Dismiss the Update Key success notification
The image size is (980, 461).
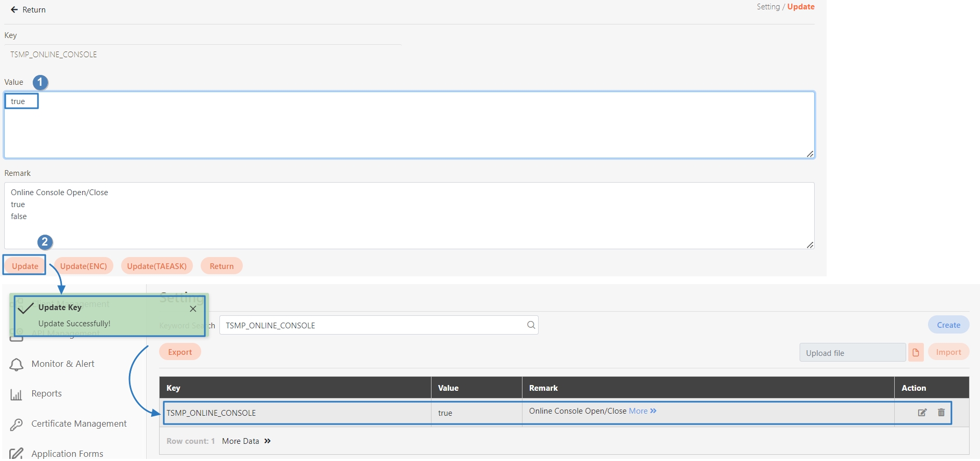[x=193, y=309]
